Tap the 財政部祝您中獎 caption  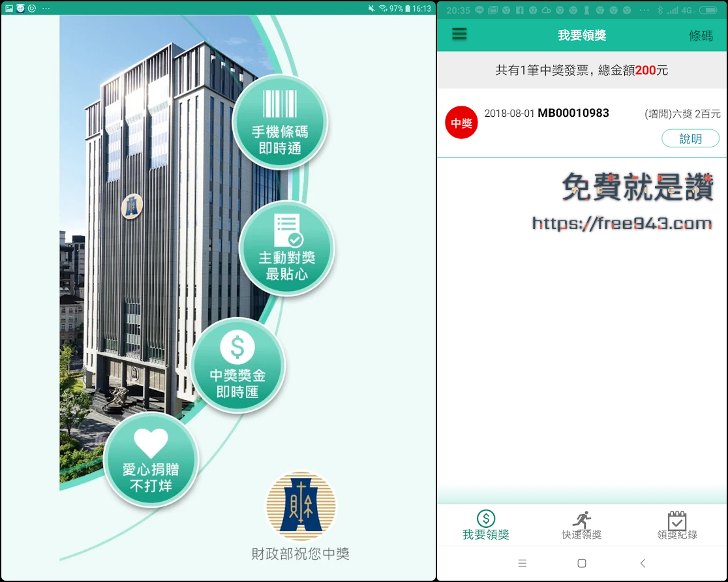coord(301,554)
